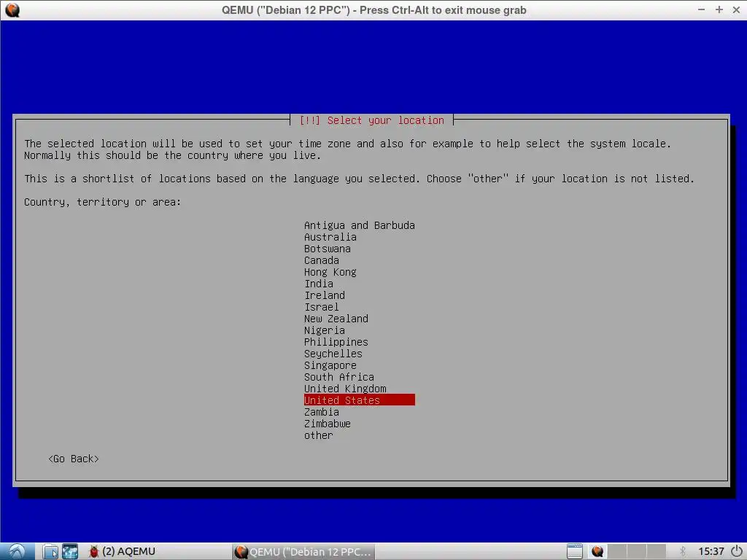The width and height of the screenshot is (747, 560).
Task: Click the web browser globe launcher
Action: click(70, 551)
